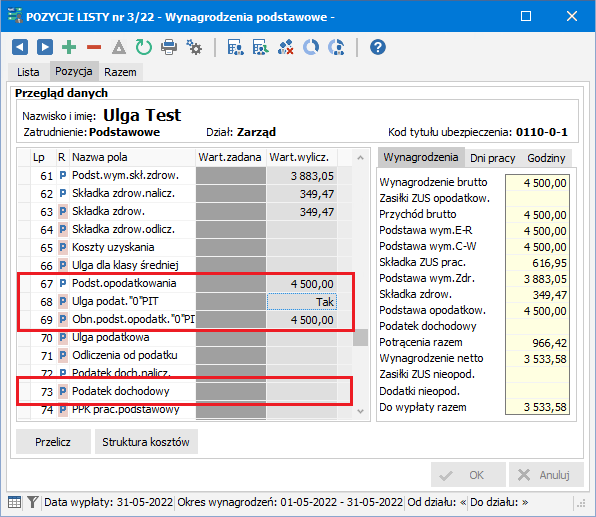Viewport: 596px width, 517px height.
Task: Maximize the window
Action: [x=526, y=16]
